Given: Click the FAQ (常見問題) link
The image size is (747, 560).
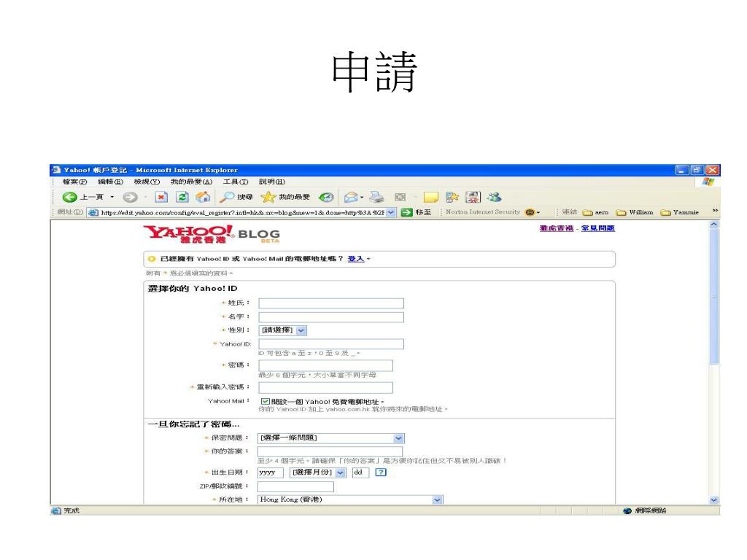Looking at the screenshot, I should click(598, 228).
